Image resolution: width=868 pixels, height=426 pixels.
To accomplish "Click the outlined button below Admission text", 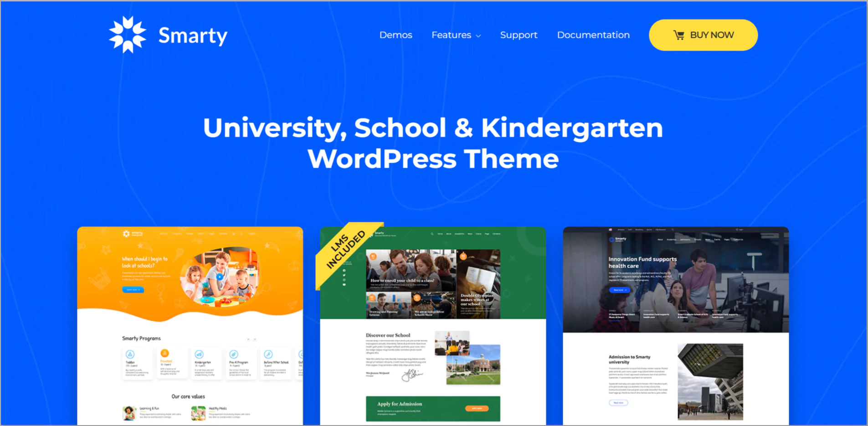I will [x=618, y=403].
